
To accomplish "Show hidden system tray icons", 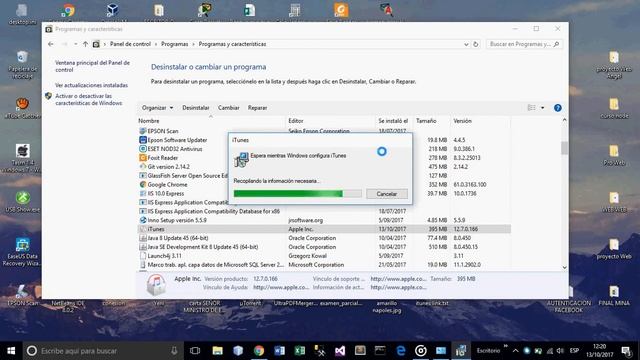I will click(516, 351).
